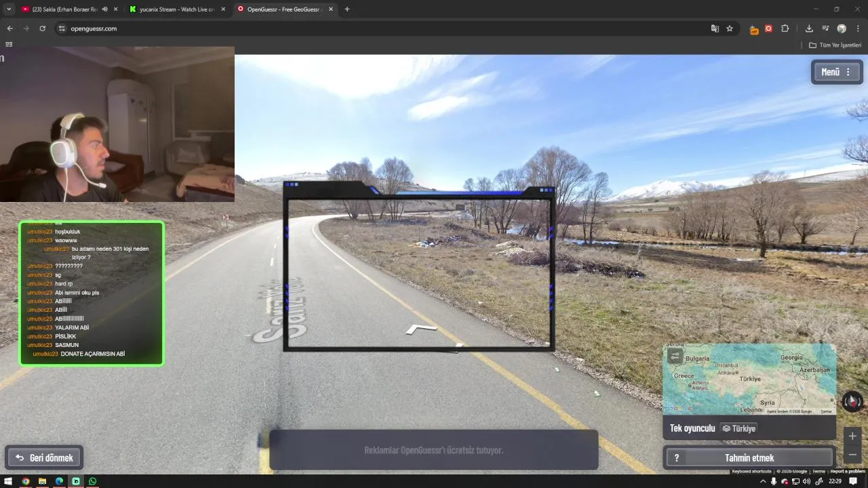The width and height of the screenshot is (868, 488).
Task: Open the Chrome three-dot menu
Action: [x=858, y=28]
